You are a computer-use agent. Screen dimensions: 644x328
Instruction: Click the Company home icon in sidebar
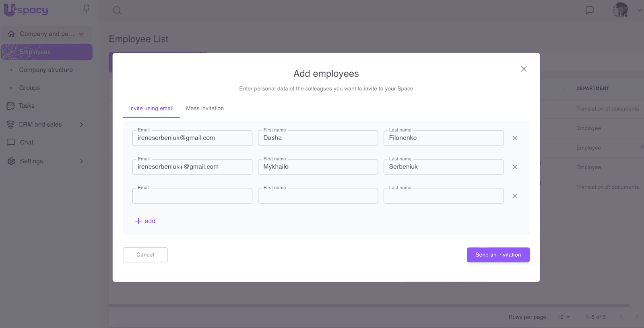(x=11, y=34)
